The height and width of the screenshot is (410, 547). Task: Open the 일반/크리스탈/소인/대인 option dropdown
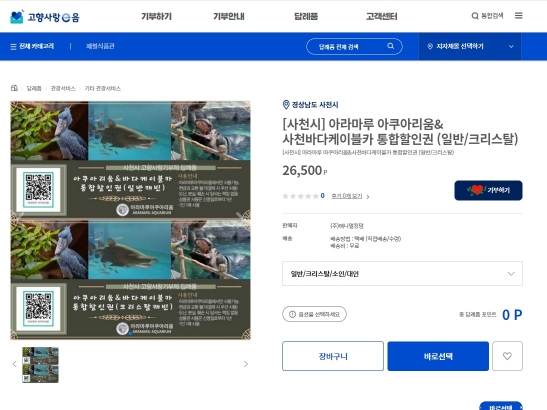pyautogui.click(x=402, y=274)
